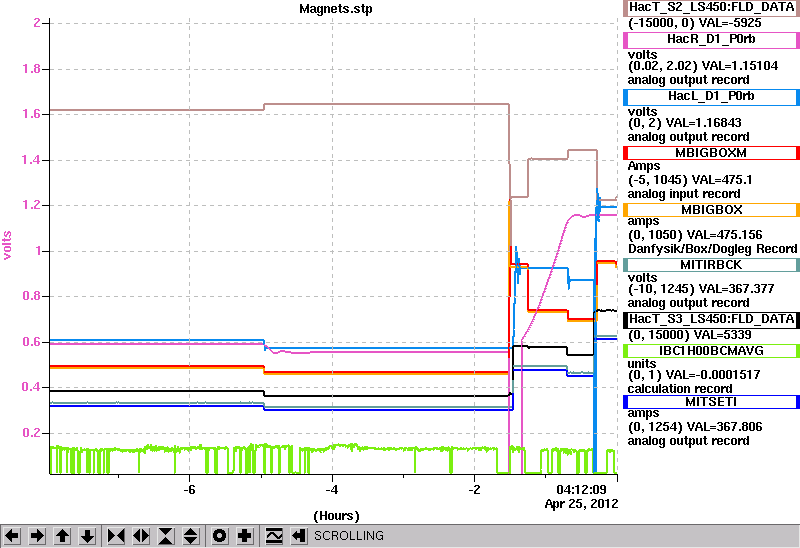This screenshot has height=548, width=800.
Task: Click the vertical diamond Y-axis zoom icon
Action: pyautogui.click(x=191, y=536)
